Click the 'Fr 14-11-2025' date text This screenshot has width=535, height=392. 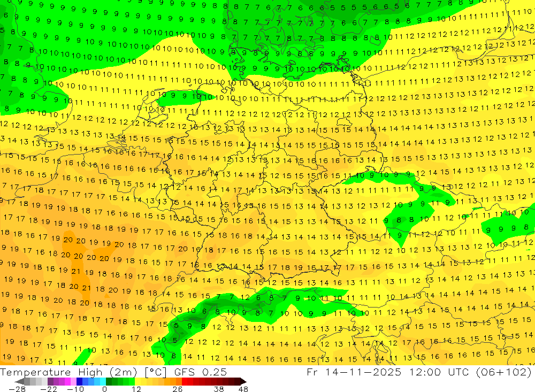(354, 372)
